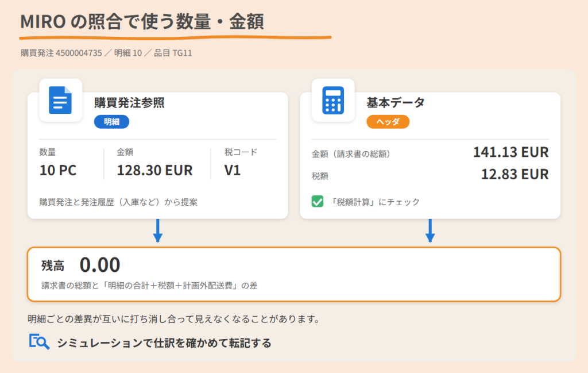Click the 「税額計算」にチェック text
Image resolution: width=588 pixels, height=373 pixels.
coord(375,202)
